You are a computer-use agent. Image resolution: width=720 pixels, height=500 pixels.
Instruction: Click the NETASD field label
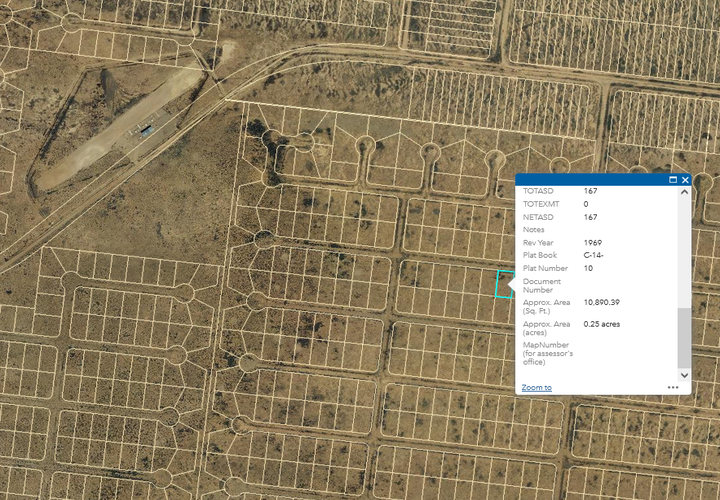coord(537,216)
